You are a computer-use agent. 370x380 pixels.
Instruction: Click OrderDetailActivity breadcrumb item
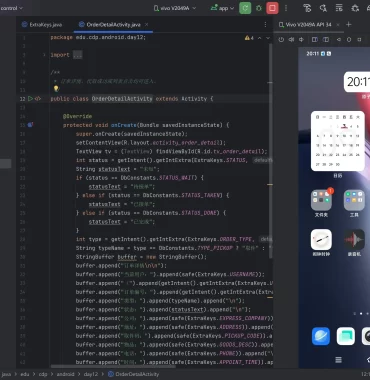pos(133,374)
